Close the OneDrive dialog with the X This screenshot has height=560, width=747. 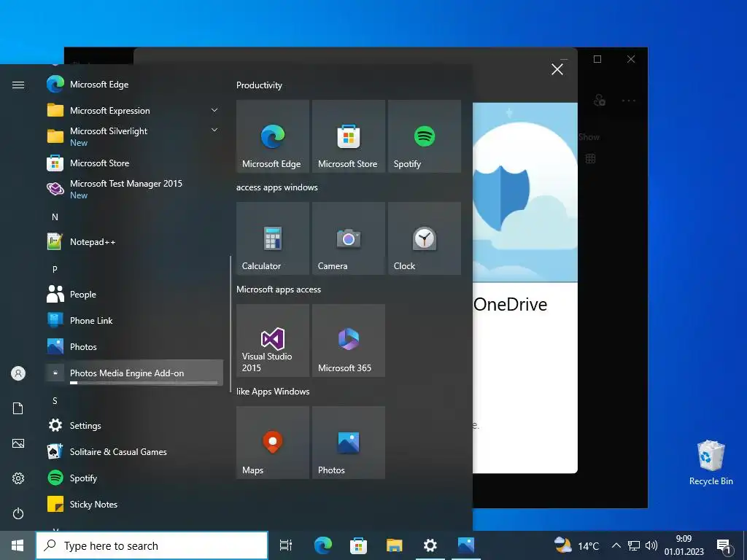(557, 69)
